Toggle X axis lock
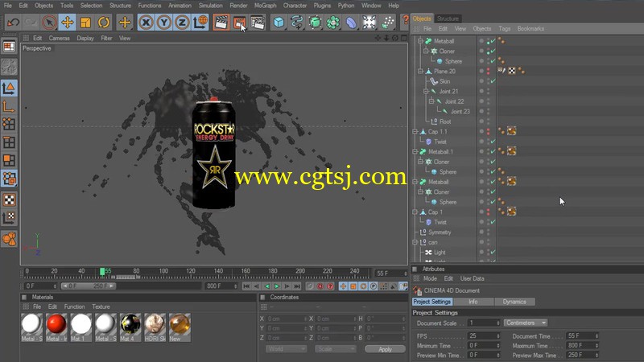Screen dimensions: 644x362 pyautogui.click(x=146, y=23)
